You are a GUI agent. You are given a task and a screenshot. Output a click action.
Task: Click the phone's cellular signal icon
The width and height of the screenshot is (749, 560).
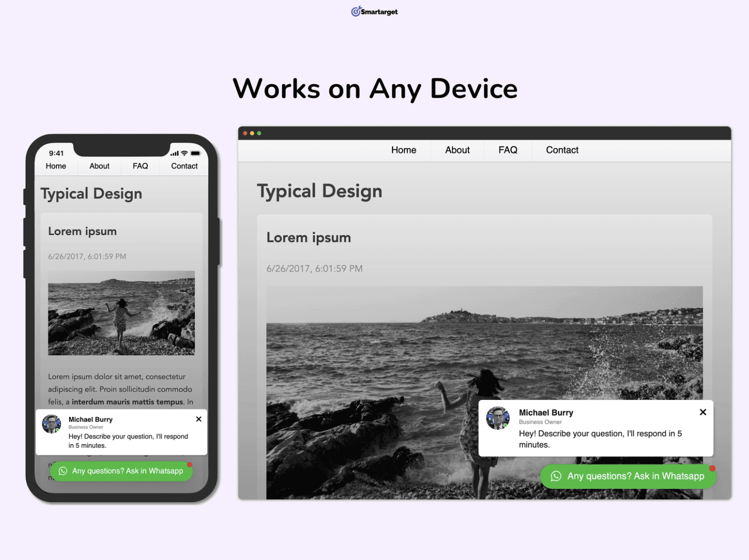[174, 153]
